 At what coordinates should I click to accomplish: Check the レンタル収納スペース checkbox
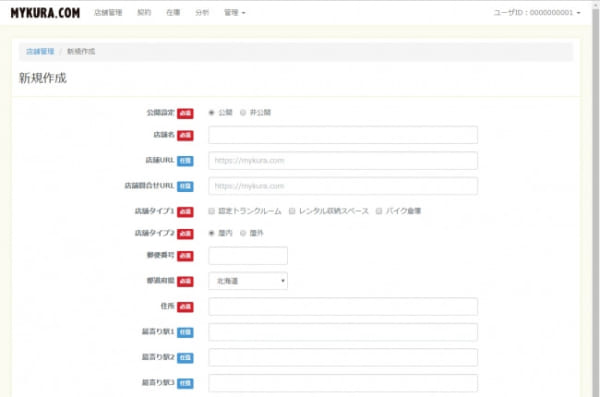point(292,211)
